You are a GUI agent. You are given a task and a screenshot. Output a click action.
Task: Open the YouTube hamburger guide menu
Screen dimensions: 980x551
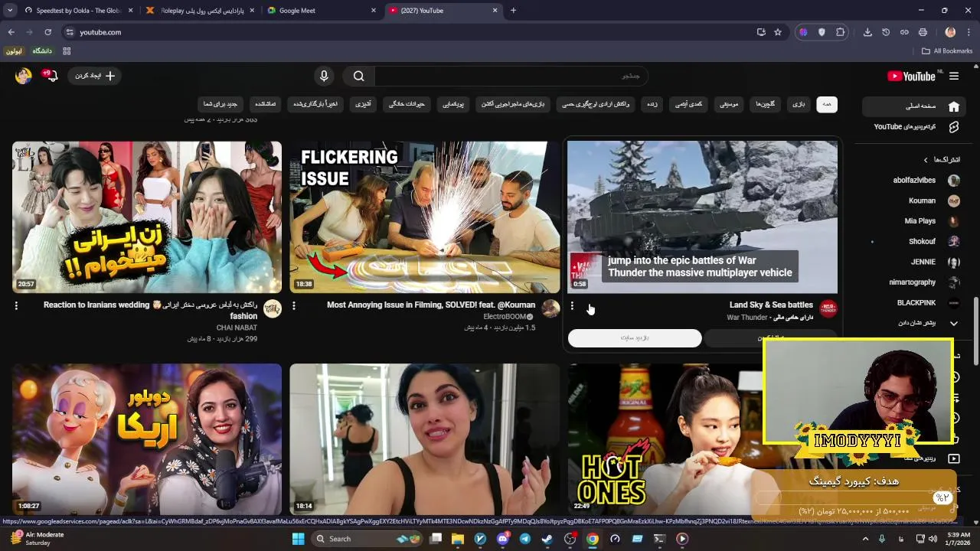coord(954,76)
